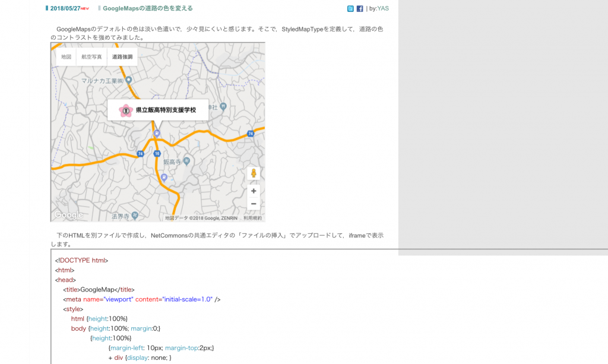The height and width of the screenshot is (364, 608).
Task: Click the <head> code line
Action: coord(65,280)
